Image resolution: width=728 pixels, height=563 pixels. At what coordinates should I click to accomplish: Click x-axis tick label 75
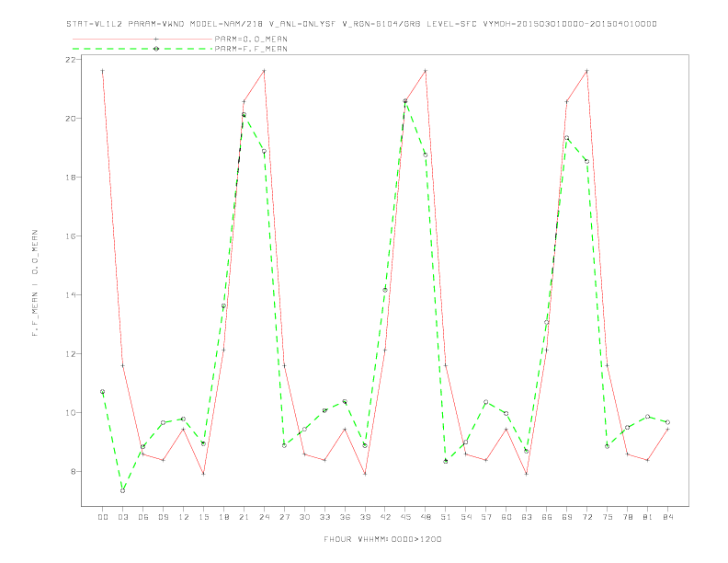[x=608, y=517]
